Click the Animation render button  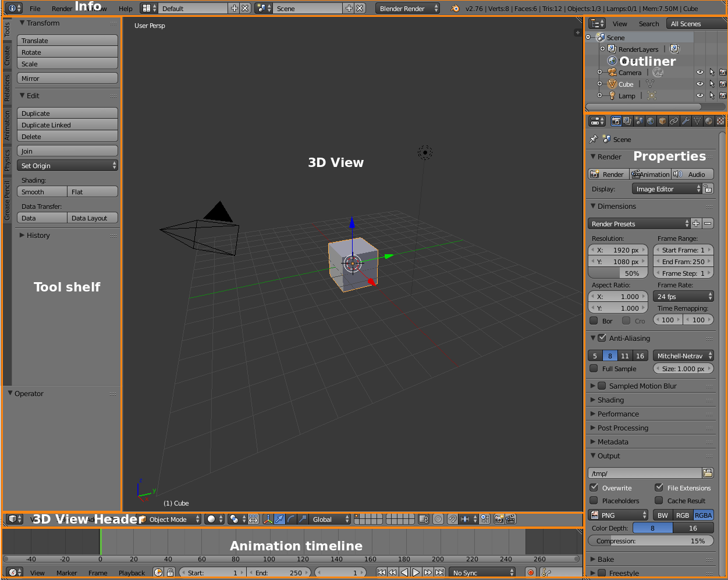(650, 174)
